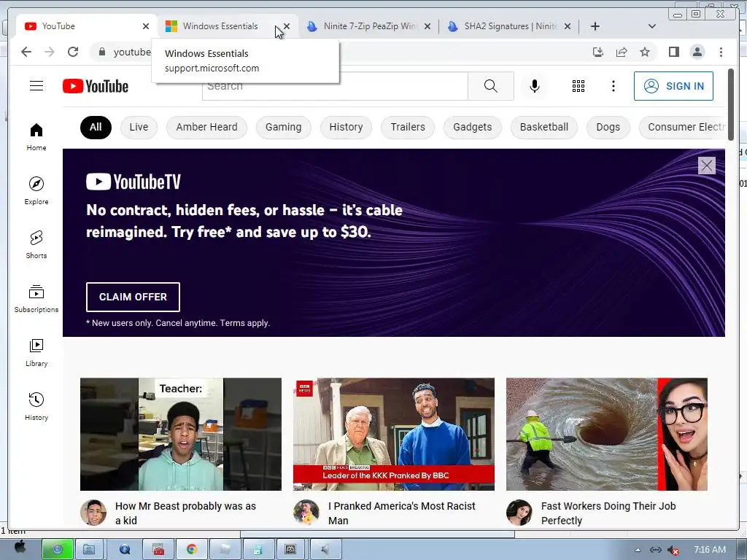Open Chrome icon in the taskbar
The height and width of the screenshot is (560, 747).
[x=192, y=549]
